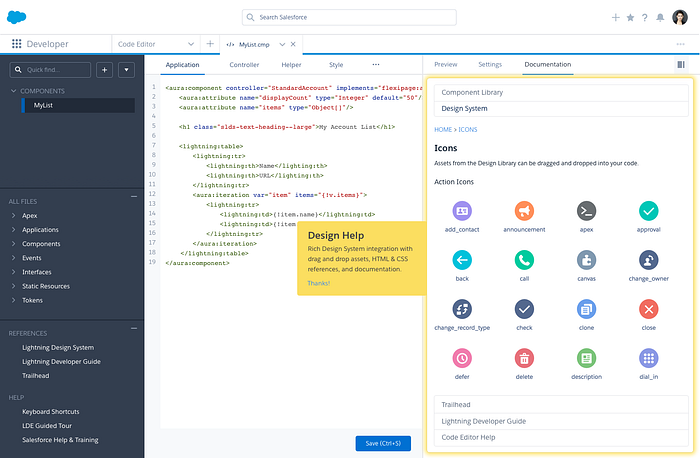Click the pink defer clock icon
The width and height of the screenshot is (700, 458).
[461, 358]
